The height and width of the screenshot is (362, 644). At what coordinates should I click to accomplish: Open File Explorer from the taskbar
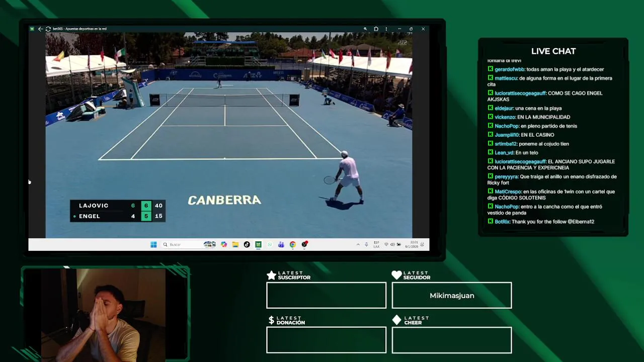235,244
